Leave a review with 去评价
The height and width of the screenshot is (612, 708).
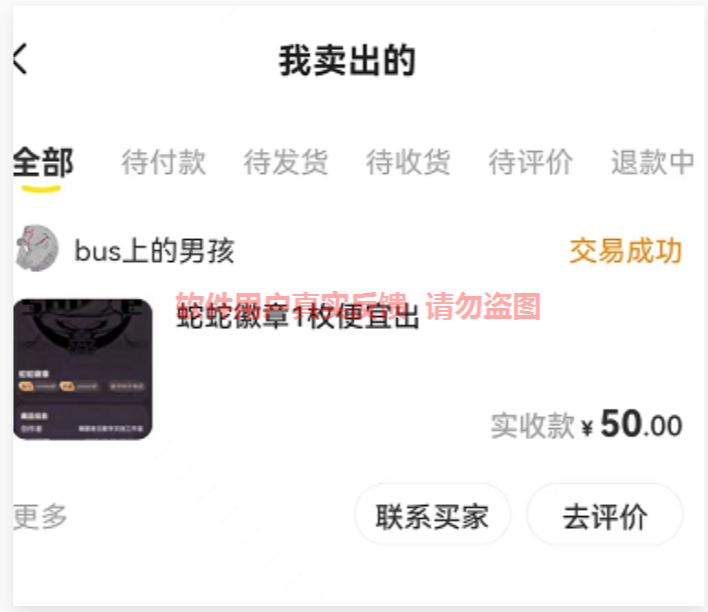coord(605,515)
